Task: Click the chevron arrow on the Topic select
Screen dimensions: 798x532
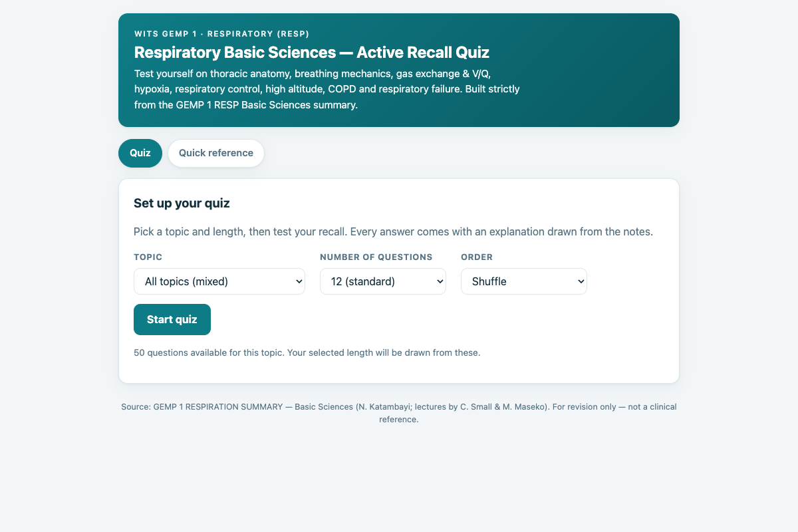Action: [299, 281]
